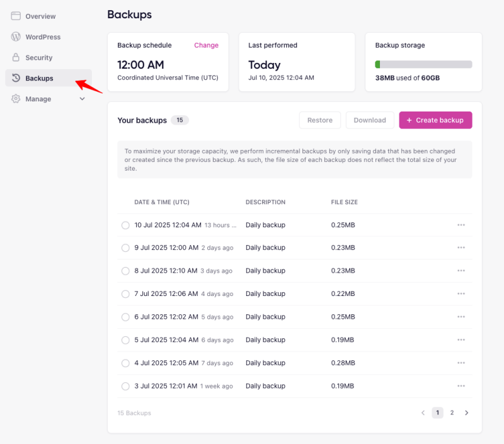Screen dimensions: 504x444
Task: Open options menu for the 10 Jul backup
Action: pos(461,224)
